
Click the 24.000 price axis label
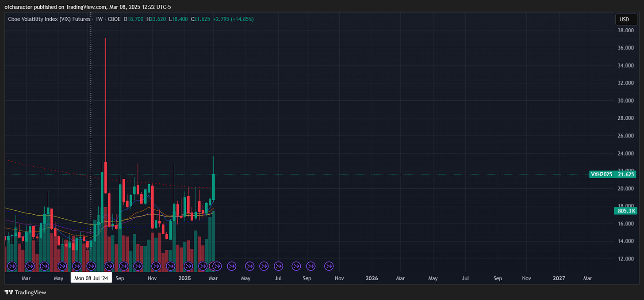click(626, 153)
